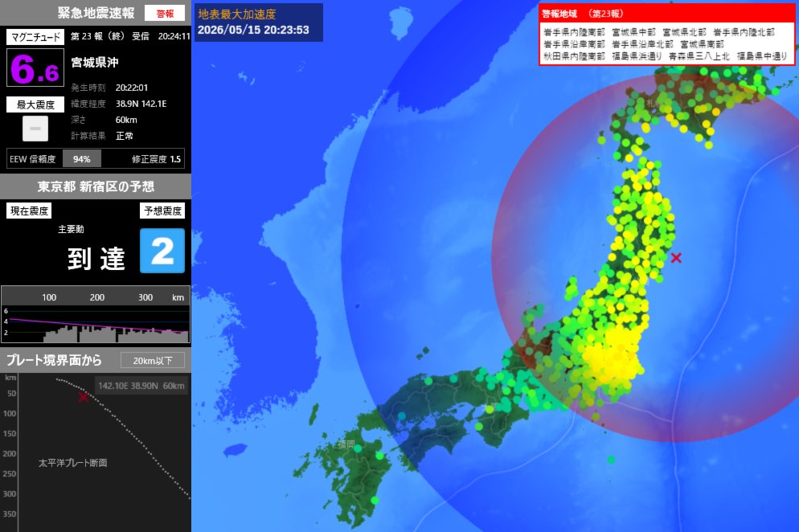Click the 現在震度 label
Viewport: 799px width, 532px height.
click(x=29, y=211)
